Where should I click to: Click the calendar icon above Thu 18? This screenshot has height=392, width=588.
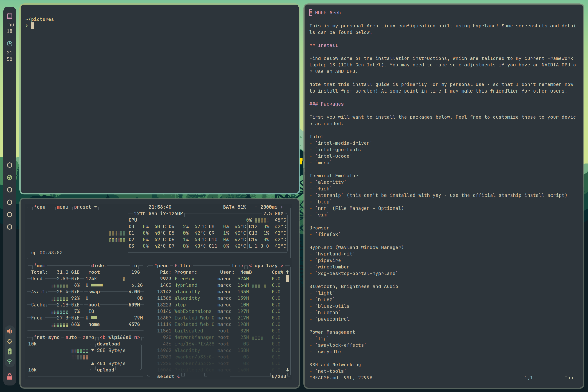point(10,16)
